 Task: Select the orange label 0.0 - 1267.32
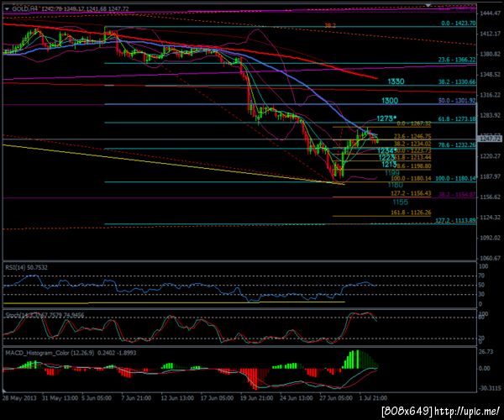click(414, 123)
